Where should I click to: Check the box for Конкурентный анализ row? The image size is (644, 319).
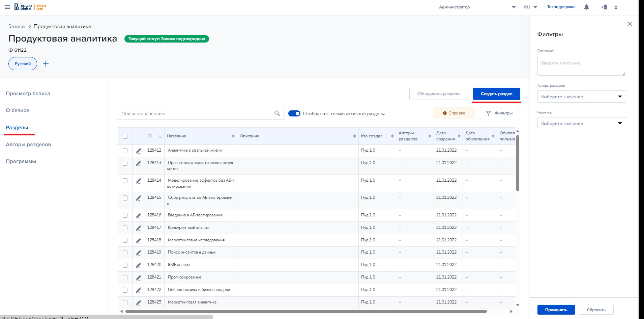tap(125, 228)
